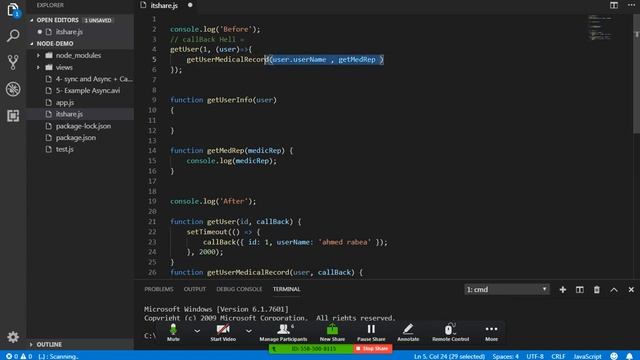Open video options arrow next to Start Video
640x360 pixels.
point(249,331)
